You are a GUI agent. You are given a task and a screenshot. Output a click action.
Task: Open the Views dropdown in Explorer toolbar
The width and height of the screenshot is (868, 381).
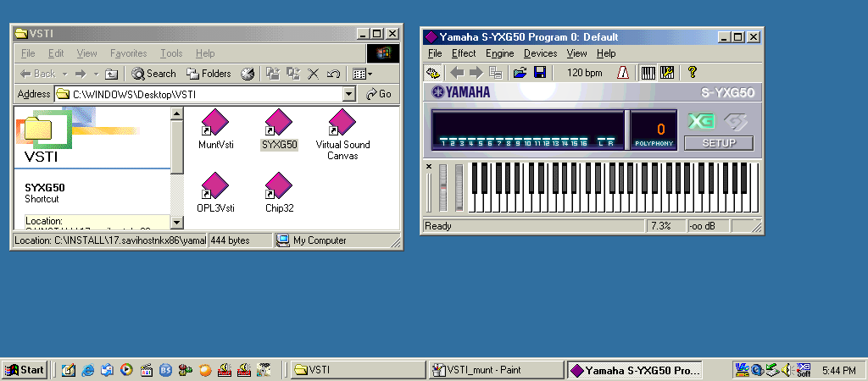363,74
